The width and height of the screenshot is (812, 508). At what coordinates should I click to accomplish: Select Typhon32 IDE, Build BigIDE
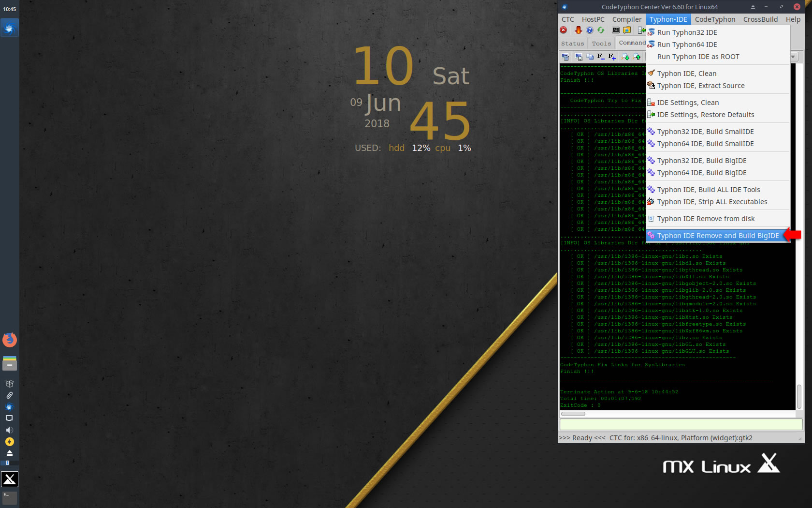click(718, 161)
